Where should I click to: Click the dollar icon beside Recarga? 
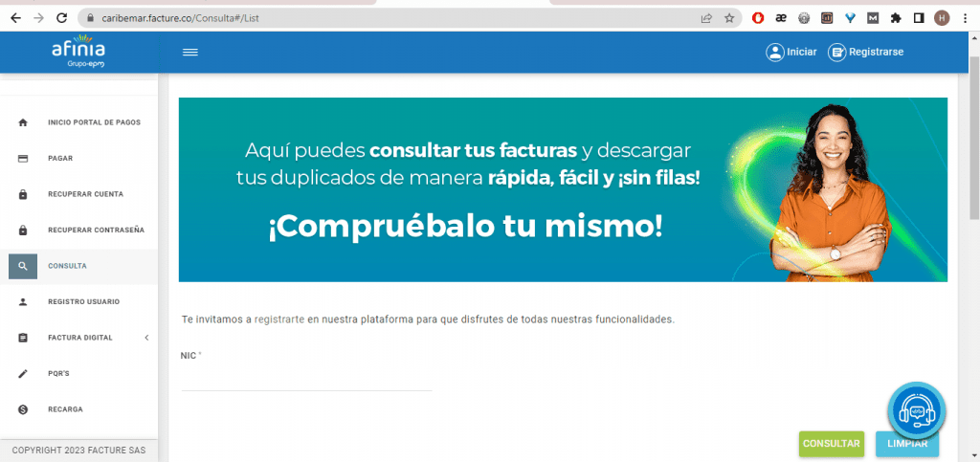click(x=23, y=409)
